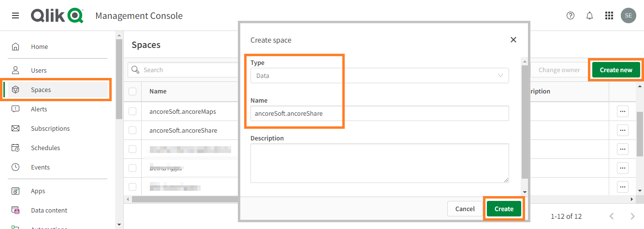
Task: Click the Spaces sidebar icon
Action: tap(15, 90)
